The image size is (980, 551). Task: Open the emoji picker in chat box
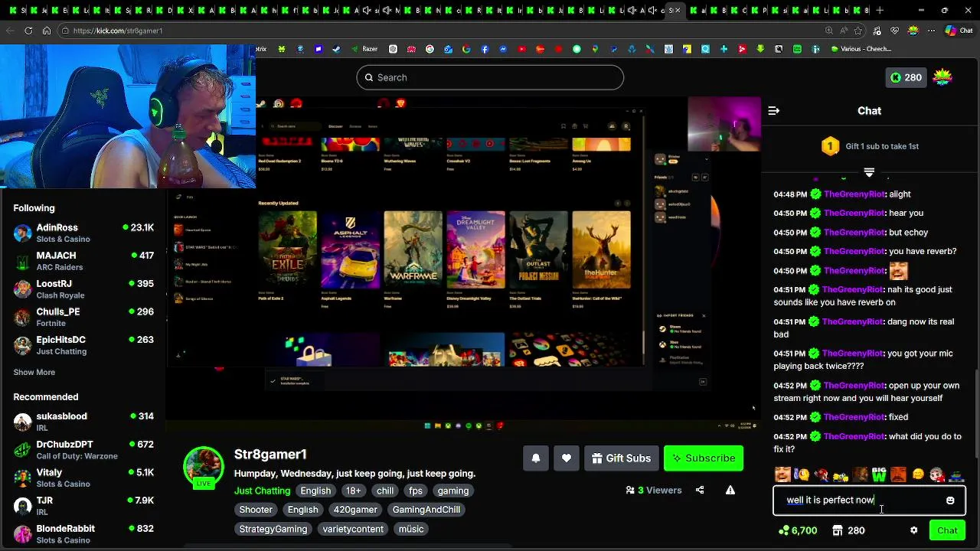pos(950,500)
